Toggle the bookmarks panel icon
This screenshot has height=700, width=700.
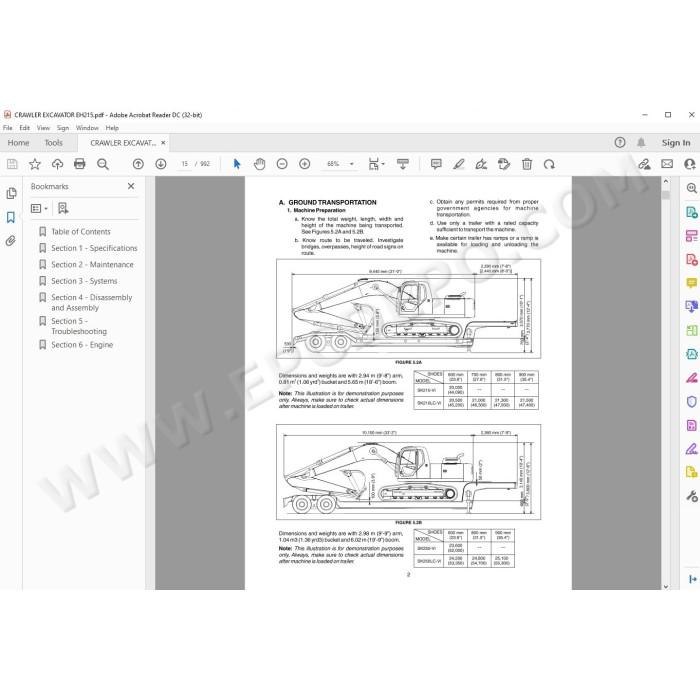tap(11, 217)
